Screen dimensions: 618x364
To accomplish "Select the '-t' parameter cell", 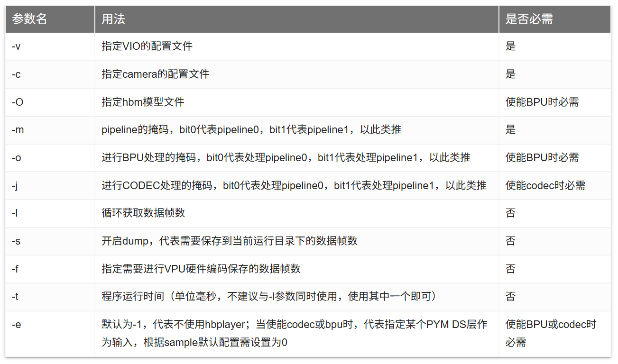I will tap(50, 297).
